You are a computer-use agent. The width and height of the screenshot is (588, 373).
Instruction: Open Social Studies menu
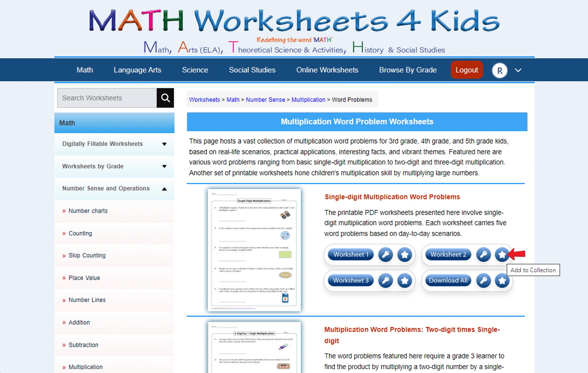tap(252, 70)
